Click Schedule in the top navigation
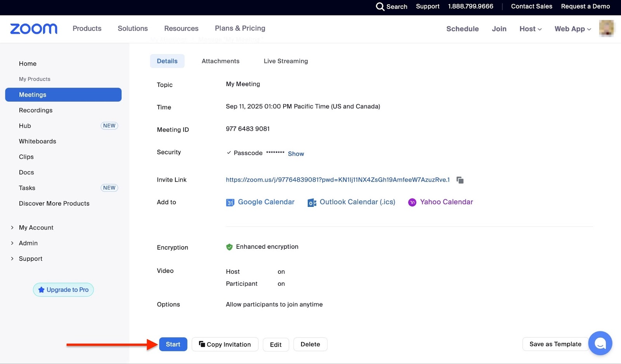 [x=463, y=29]
